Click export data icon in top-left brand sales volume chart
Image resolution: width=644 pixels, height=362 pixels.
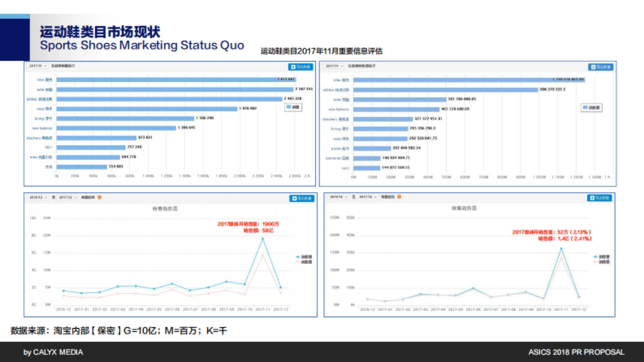pyautogui.click(x=302, y=67)
